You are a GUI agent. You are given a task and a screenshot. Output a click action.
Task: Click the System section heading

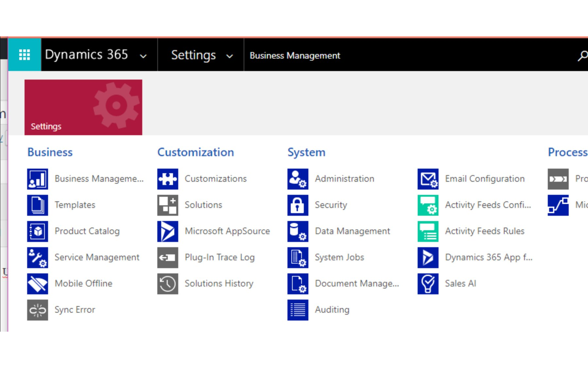[306, 152]
